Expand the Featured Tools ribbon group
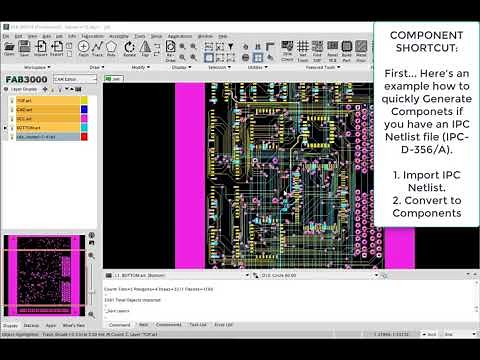480x360 pixels. click(x=322, y=67)
